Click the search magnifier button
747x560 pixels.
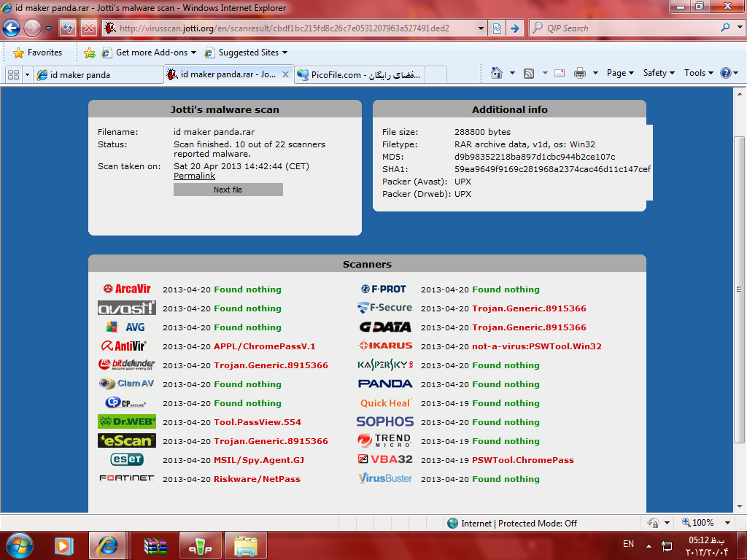click(725, 28)
